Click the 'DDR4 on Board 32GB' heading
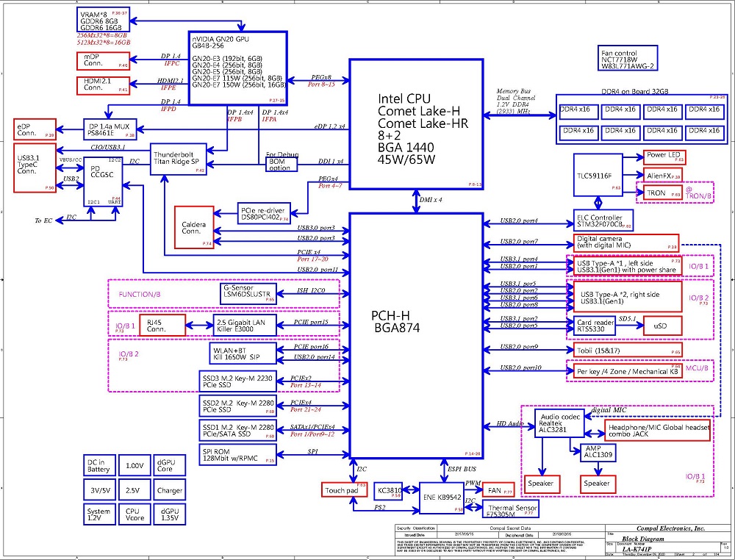The height and width of the screenshot is (560, 735). pyautogui.click(x=634, y=91)
